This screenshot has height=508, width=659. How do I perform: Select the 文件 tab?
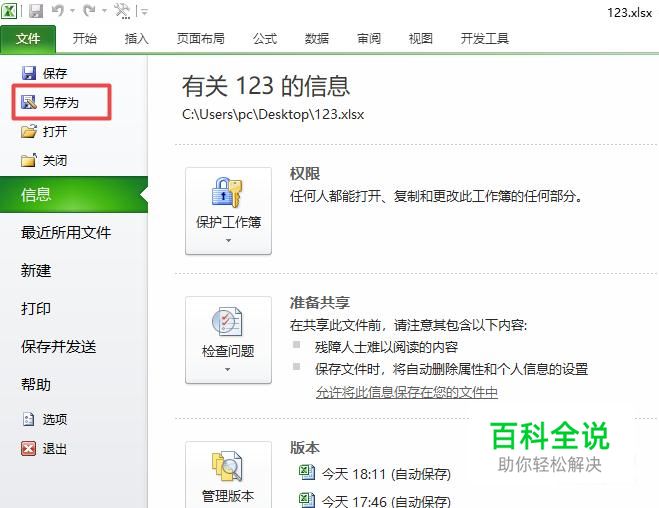[x=28, y=39]
